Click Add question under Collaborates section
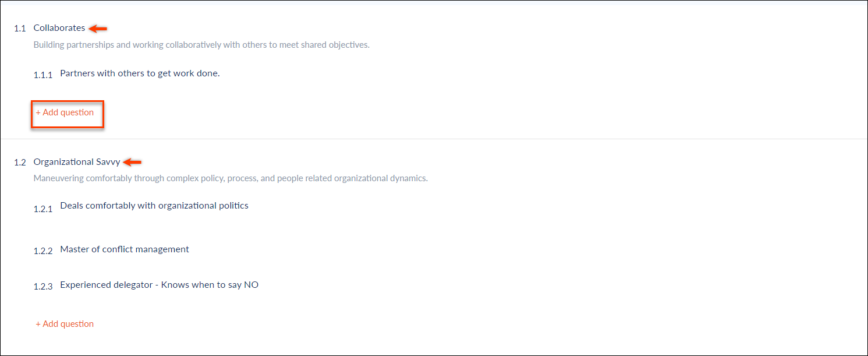Image resolution: width=868 pixels, height=356 pixels. [x=65, y=112]
